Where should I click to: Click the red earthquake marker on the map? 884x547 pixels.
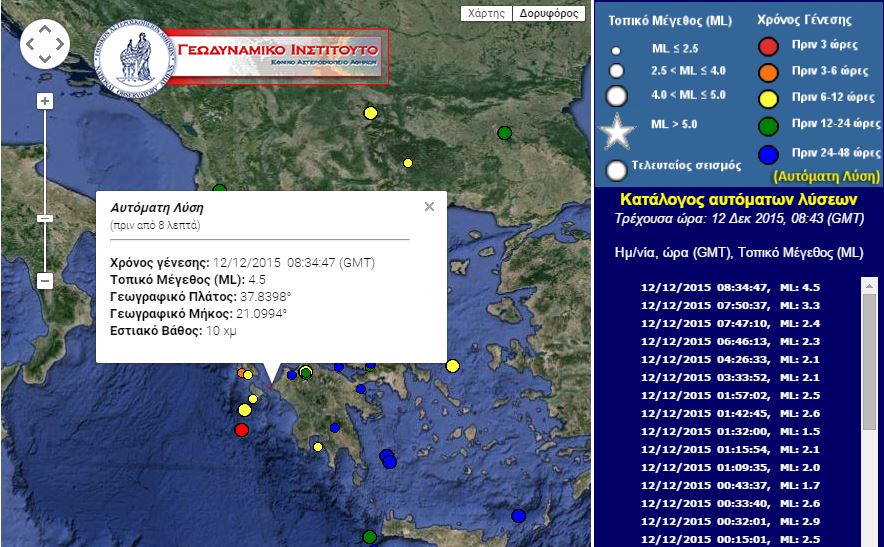click(241, 430)
